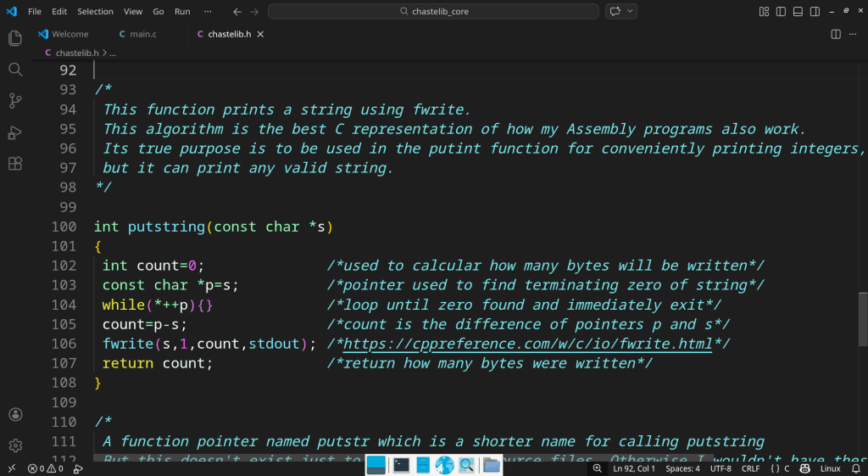
Task: Click the Accounts icon in activity bar
Action: (14, 415)
